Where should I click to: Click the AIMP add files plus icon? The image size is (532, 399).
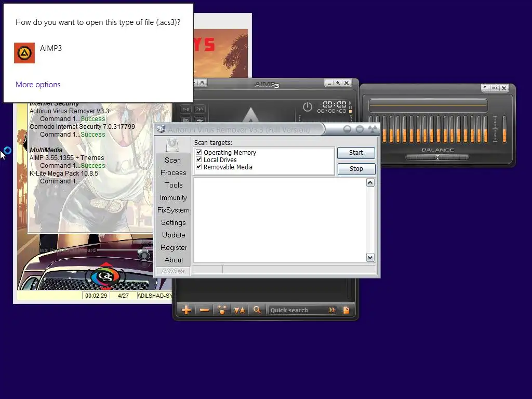[x=187, y=310]
